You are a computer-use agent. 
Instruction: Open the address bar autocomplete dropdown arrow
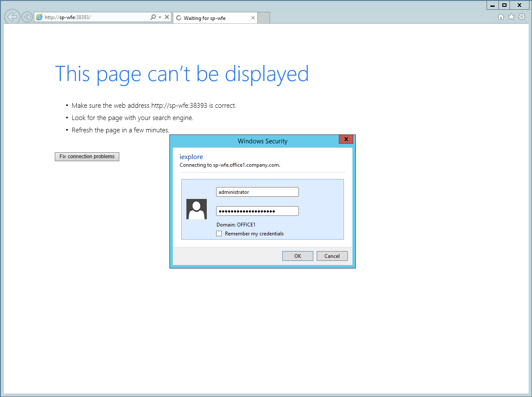160,17
